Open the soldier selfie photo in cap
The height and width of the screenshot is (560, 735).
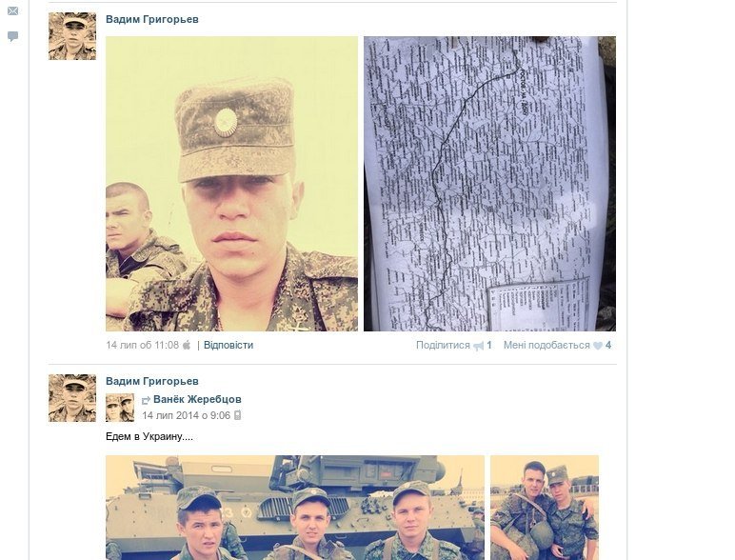[x=231, y=184]
